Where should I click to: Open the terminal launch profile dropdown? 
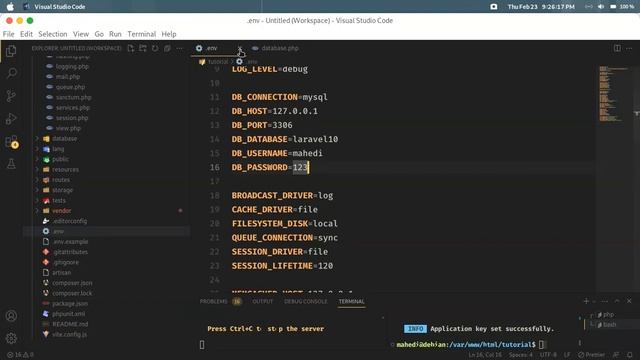(594, 301)
